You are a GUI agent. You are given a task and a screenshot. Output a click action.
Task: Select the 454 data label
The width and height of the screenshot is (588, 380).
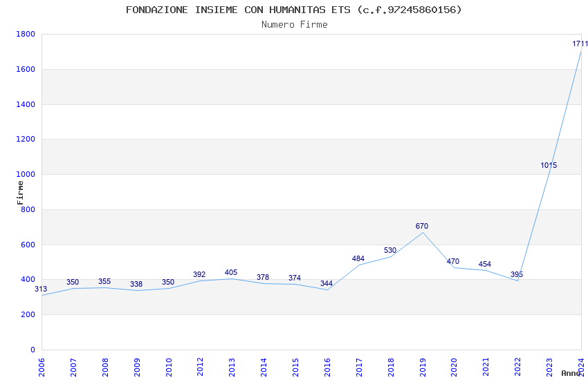484,264
